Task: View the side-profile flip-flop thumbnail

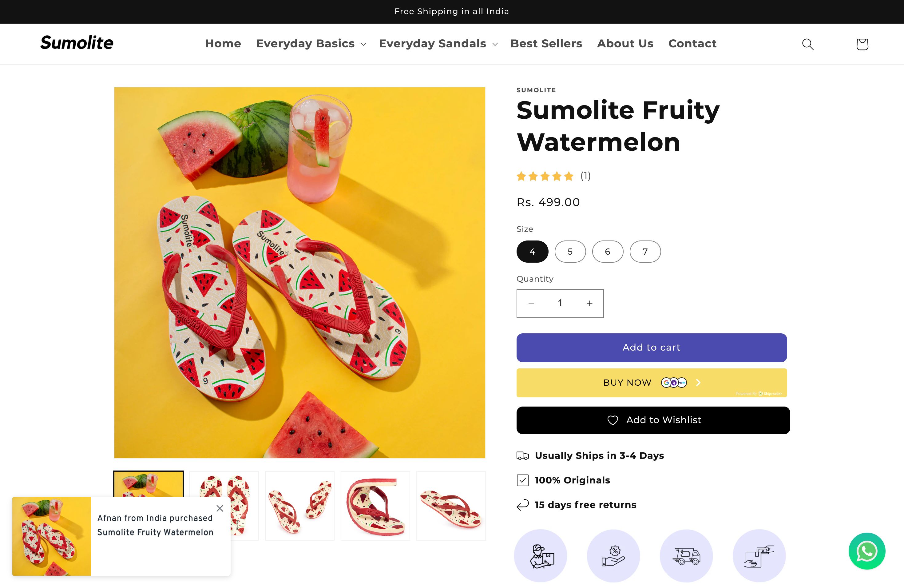Action: (450, 506)
